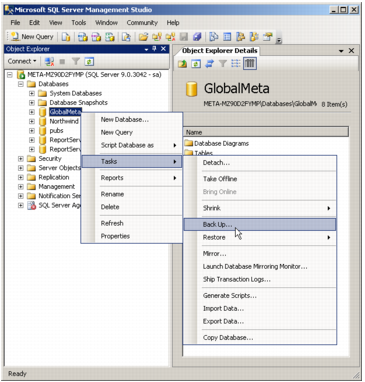
Task: Expand the Management folder node
Action: 21,187
